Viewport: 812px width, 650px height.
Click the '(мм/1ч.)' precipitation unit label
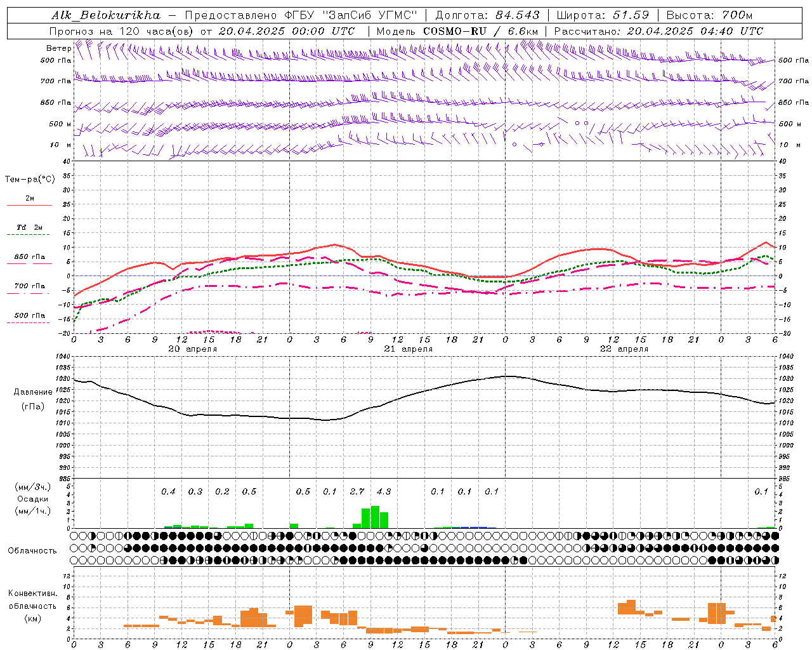click(33, 511)
